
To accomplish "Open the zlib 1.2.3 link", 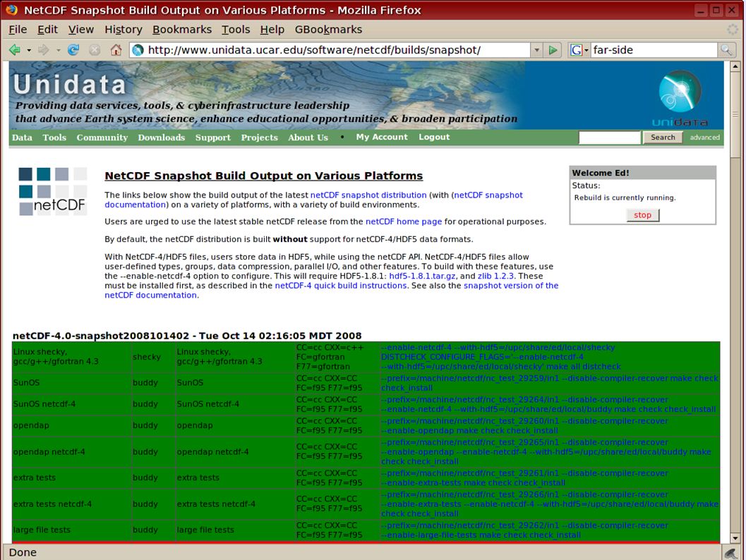I will point(495,276).
